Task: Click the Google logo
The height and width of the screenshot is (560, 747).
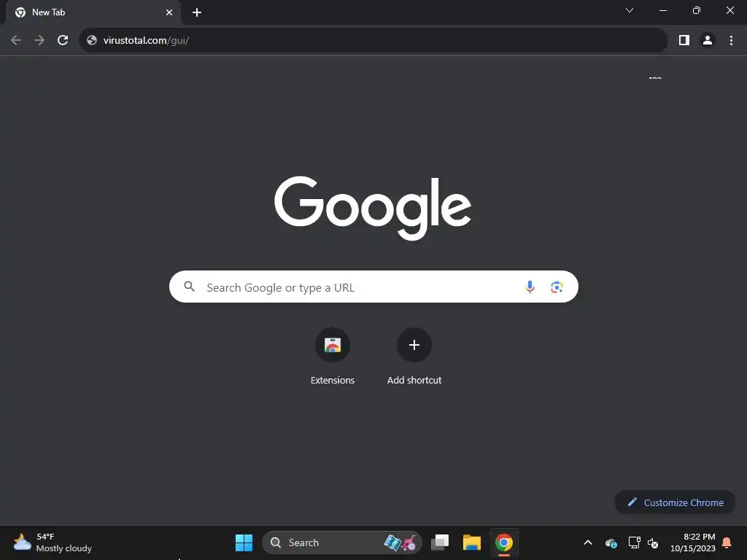Action: 373,208
